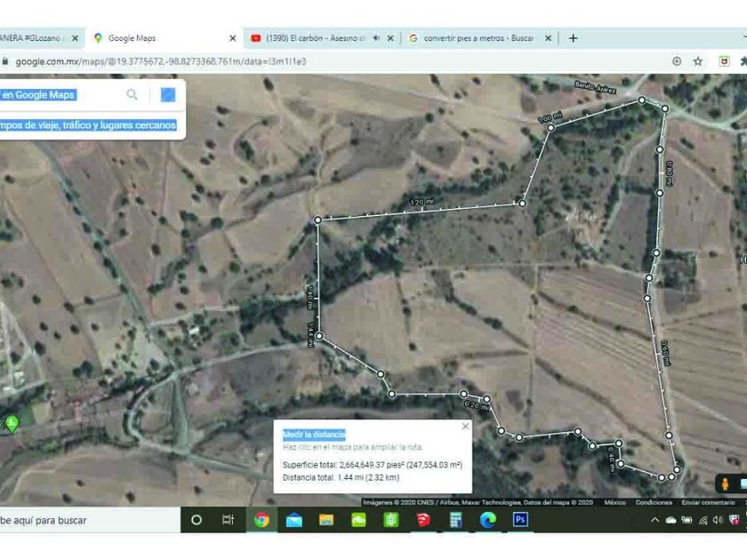This screenshot has width=747, height=560.
Task: Launch Microsoft Edge from the taskbar
Action: click(487, 520)
